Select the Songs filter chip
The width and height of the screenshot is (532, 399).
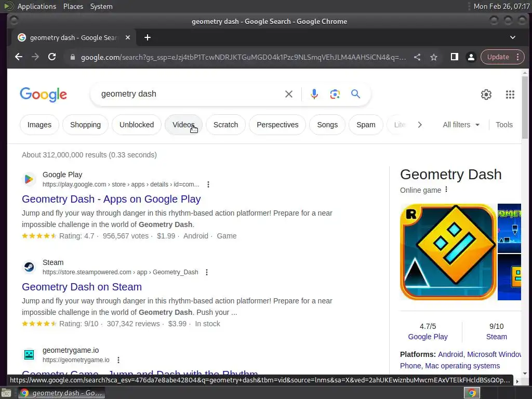tap(327, 125)
